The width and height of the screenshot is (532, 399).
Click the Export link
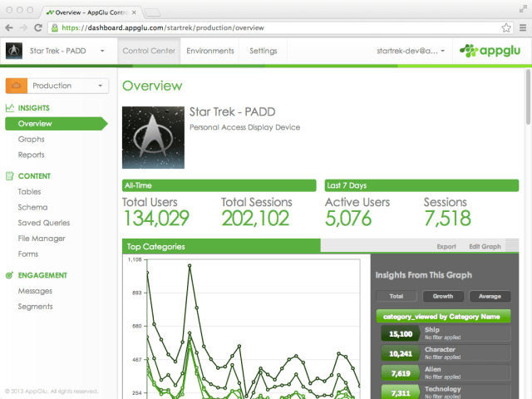[x=446, y=247]
